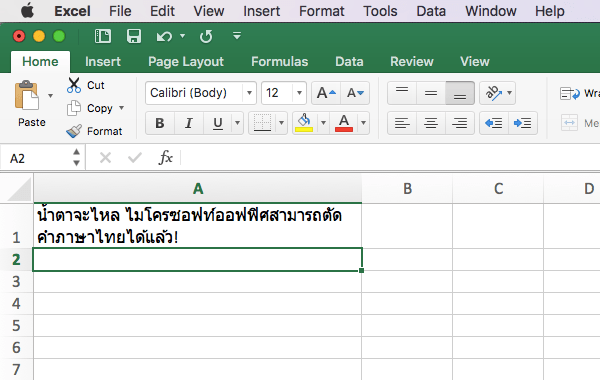The width and height of the screenshot is (600, 380).
Task: Switch to the Review ribbon tab
Action: pyautogui.click(x=412, y=62)
